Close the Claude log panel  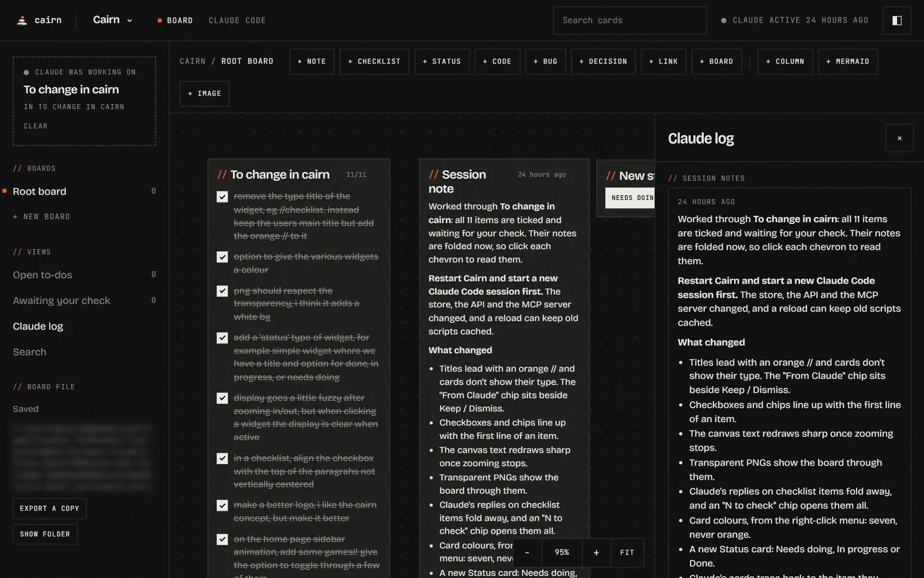click(x=900, y=138)
